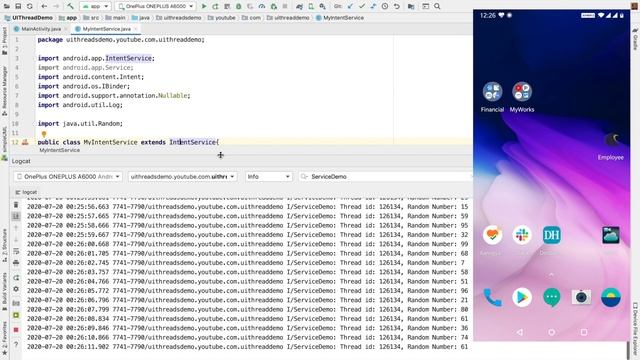Click the src folder breadcrumb
Viewport: 640px width, 360px height.
point(91,18)
